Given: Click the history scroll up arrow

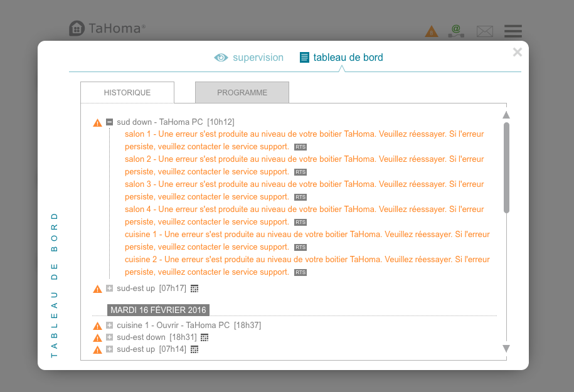Looking at the screenshot, I should coord(506,115).
